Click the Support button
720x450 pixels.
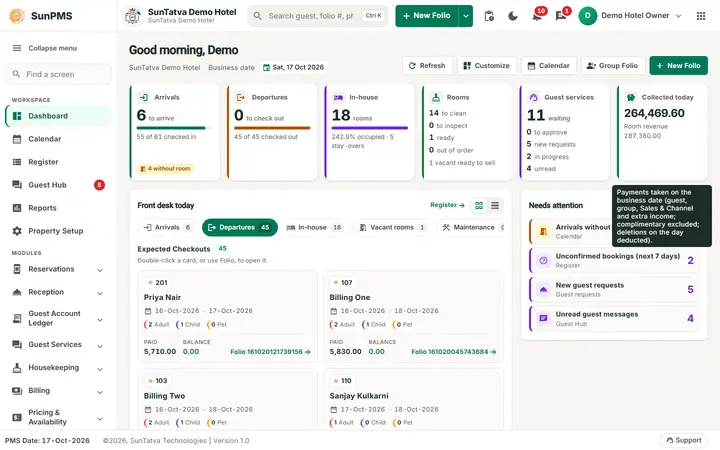(x=684, y=440)
